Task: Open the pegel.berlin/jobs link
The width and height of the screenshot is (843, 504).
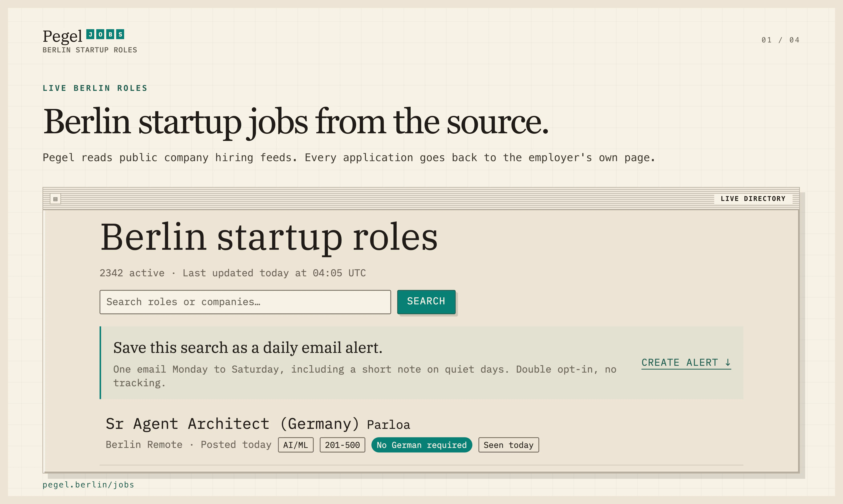Action: [88, 485]
